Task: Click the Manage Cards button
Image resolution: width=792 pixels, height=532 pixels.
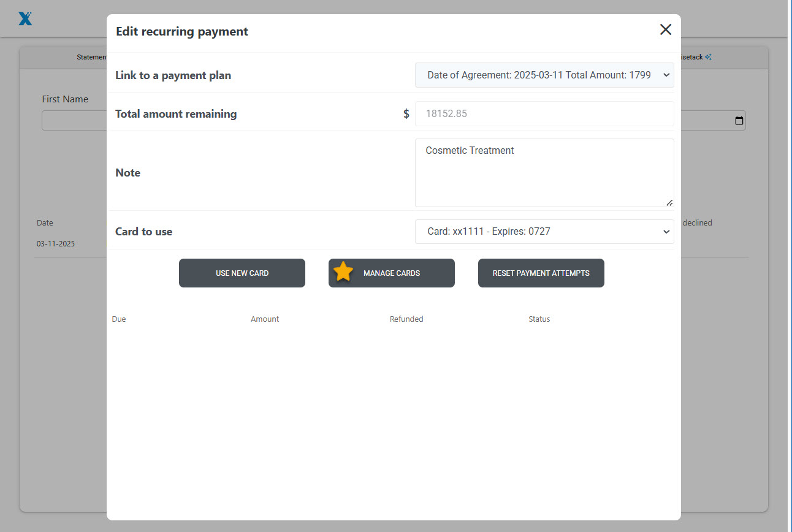Action: tap(392, 273)
